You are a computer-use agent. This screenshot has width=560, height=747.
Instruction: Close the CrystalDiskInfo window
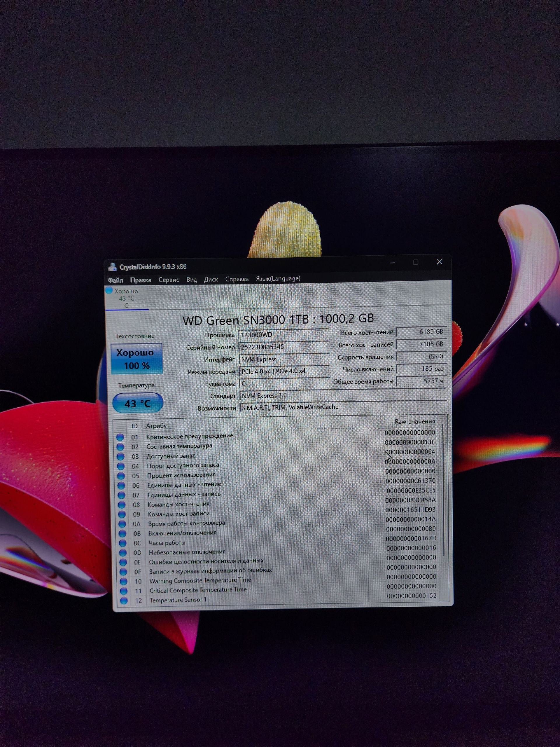[x=439, y=262]
